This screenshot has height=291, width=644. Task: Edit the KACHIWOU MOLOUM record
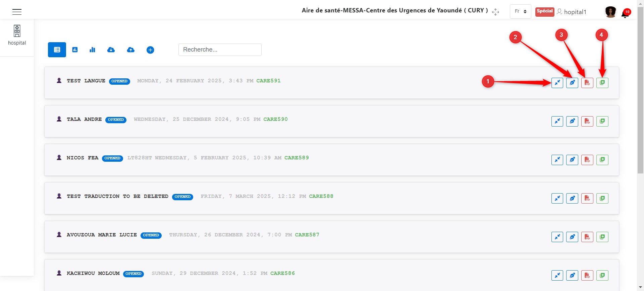572,275
